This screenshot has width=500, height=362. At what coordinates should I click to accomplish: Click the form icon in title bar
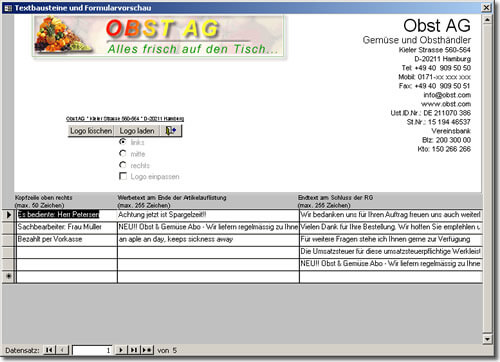point(8,8)
